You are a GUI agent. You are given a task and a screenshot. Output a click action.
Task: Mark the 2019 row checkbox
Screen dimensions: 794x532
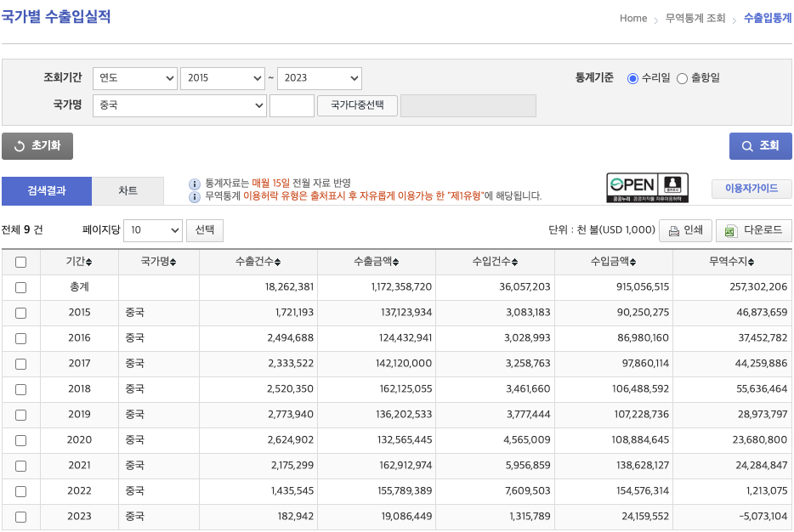(20, 415)
